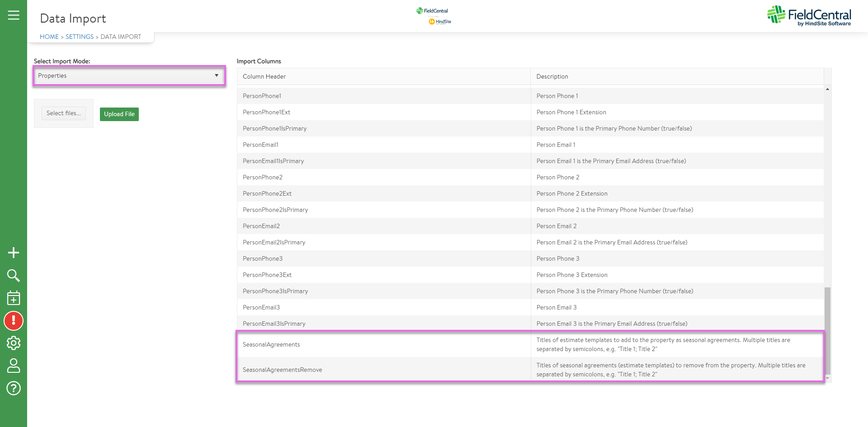Click the table scrollbar up arrow
Screen dimensions: 868x427
click(827, 89)
